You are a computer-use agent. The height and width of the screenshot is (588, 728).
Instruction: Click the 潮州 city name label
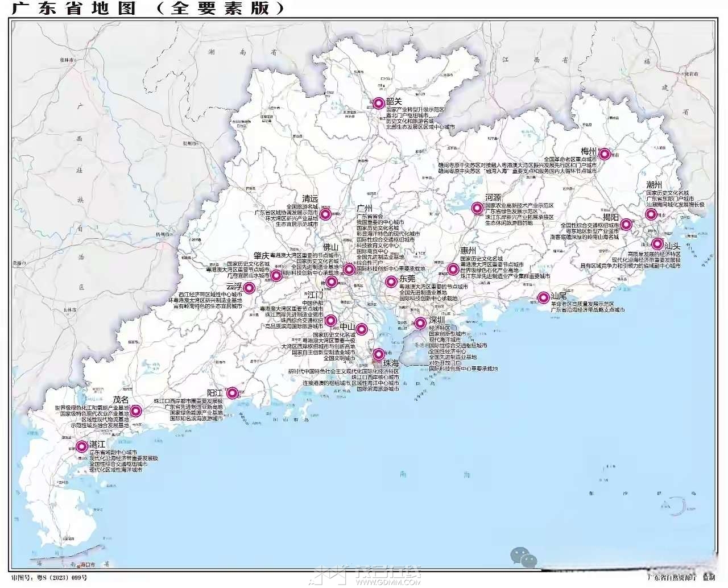[x=654, y=185]
